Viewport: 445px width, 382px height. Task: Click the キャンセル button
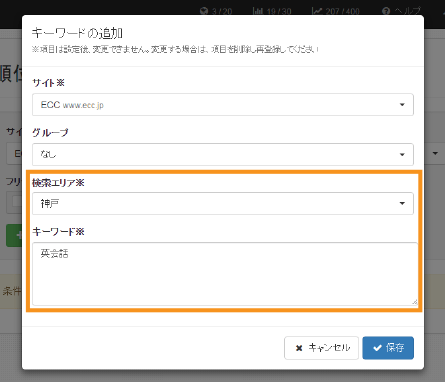click(321, 348)
